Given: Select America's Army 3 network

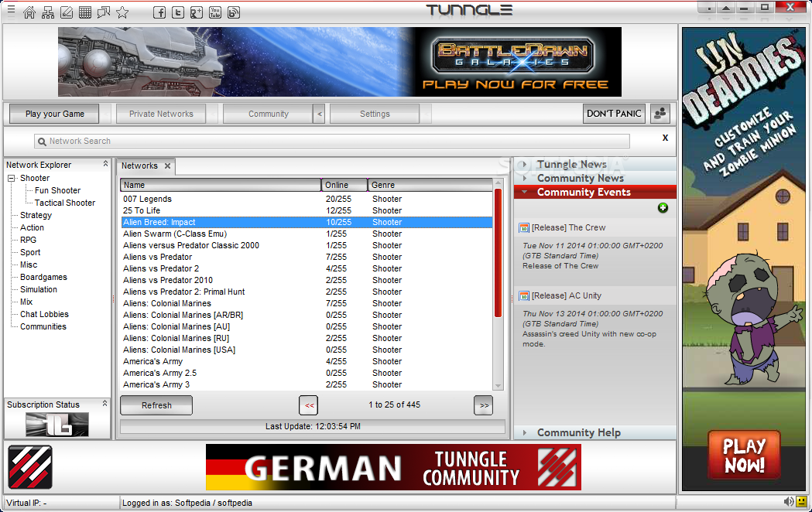Looking at the screenshot, I should pos(307,385).
